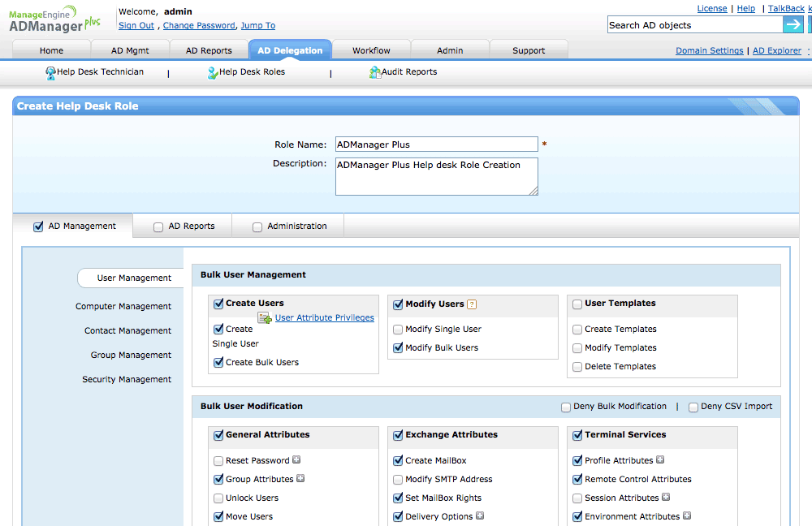This screenshot has width=812, height=526.
Task: Expand Environment Attributes plus icon
Action: (687, 515)
